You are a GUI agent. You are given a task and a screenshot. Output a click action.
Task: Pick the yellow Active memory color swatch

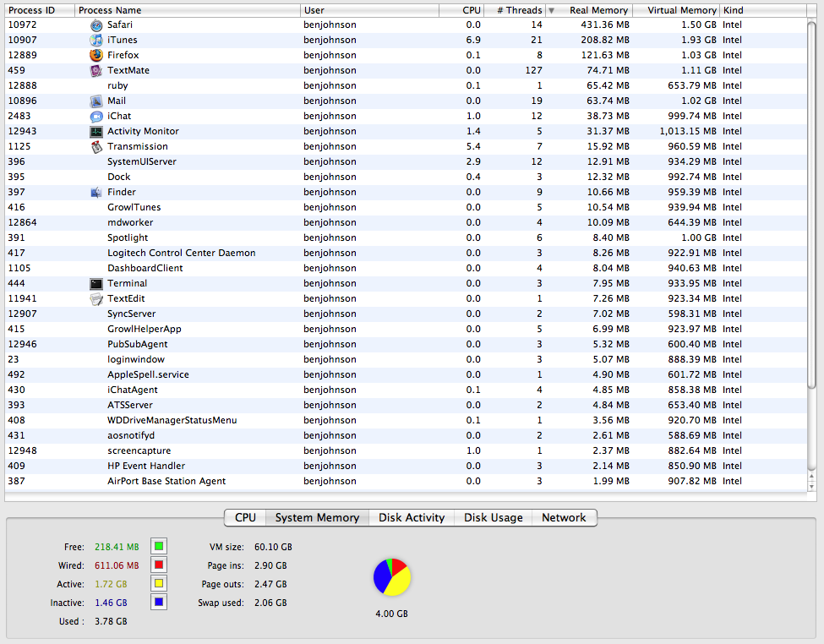pos(159,583)
